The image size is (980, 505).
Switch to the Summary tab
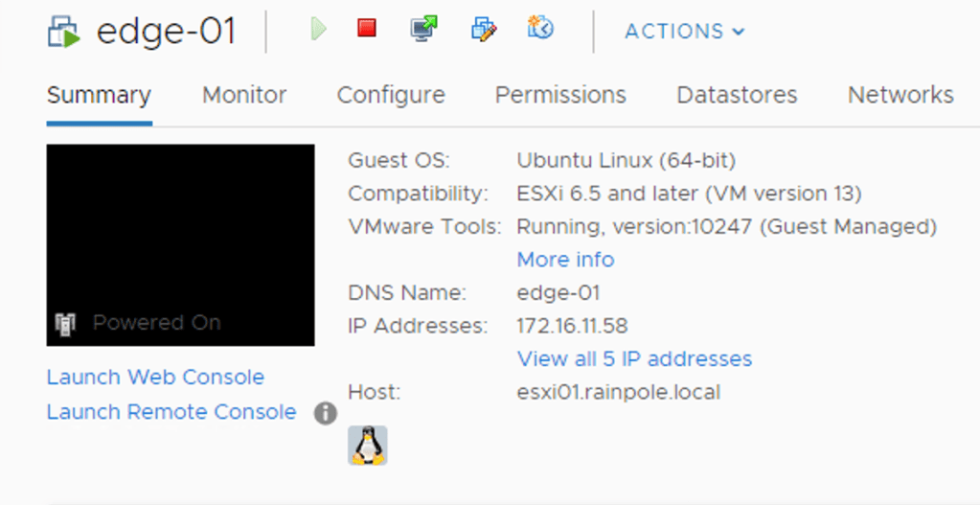(99, 96)
